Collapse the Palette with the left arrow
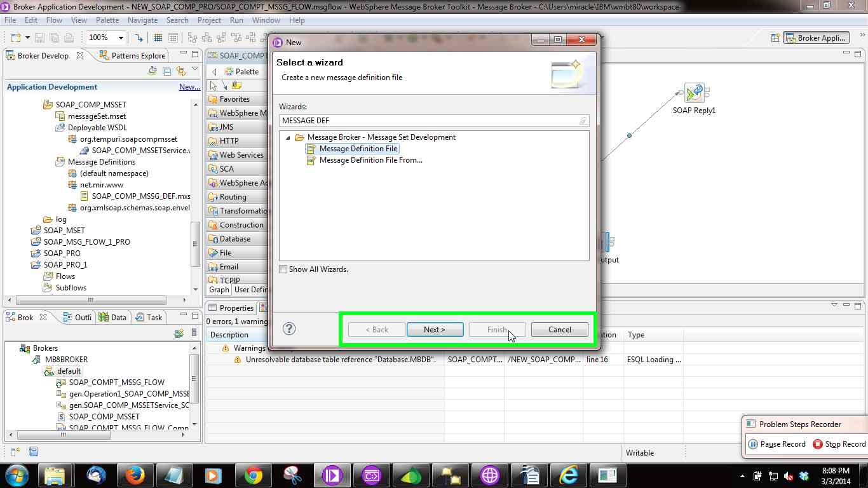This screenshot has width=868, height=488. (x=214, y=72)
